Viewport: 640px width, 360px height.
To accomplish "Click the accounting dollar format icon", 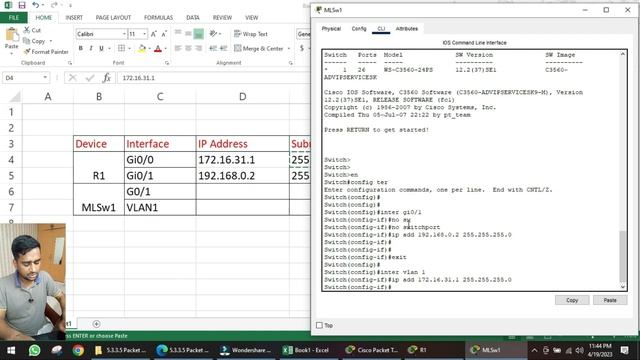I will point(302,49).
